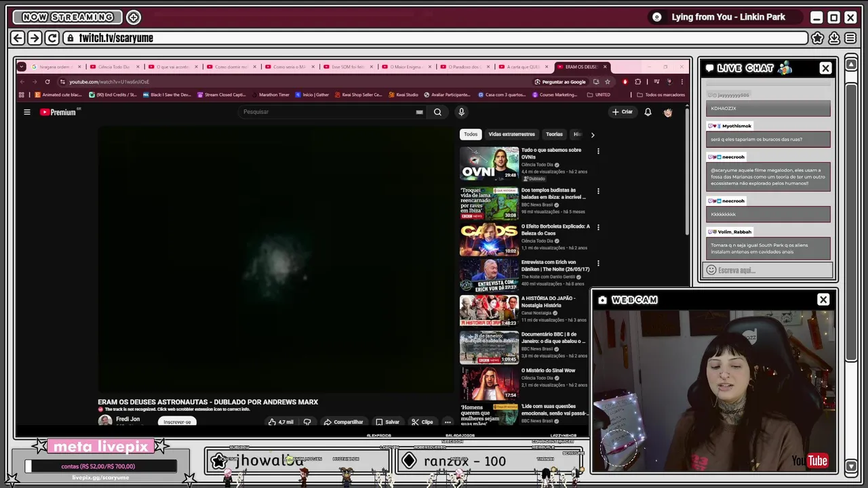Open Chrome tab search dropdown arrow
Screen dimensions: 868x488
[22, 66]
